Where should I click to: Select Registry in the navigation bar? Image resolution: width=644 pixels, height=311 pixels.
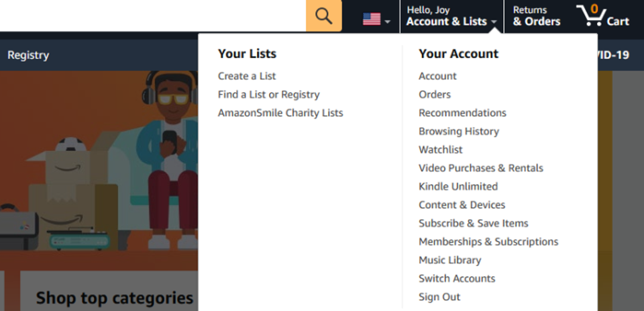[28, 55]
